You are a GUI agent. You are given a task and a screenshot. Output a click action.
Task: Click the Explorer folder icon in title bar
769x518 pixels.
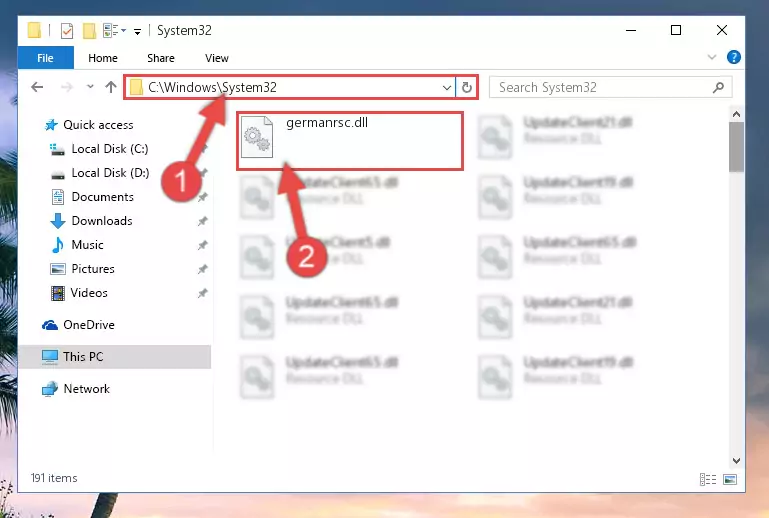tap(34, 30)
